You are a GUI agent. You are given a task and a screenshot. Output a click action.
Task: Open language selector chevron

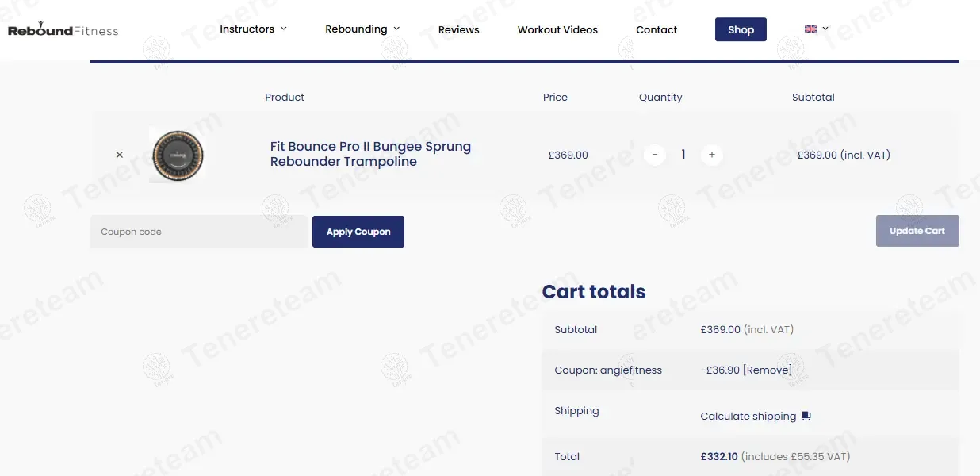[x=825, y=29]
